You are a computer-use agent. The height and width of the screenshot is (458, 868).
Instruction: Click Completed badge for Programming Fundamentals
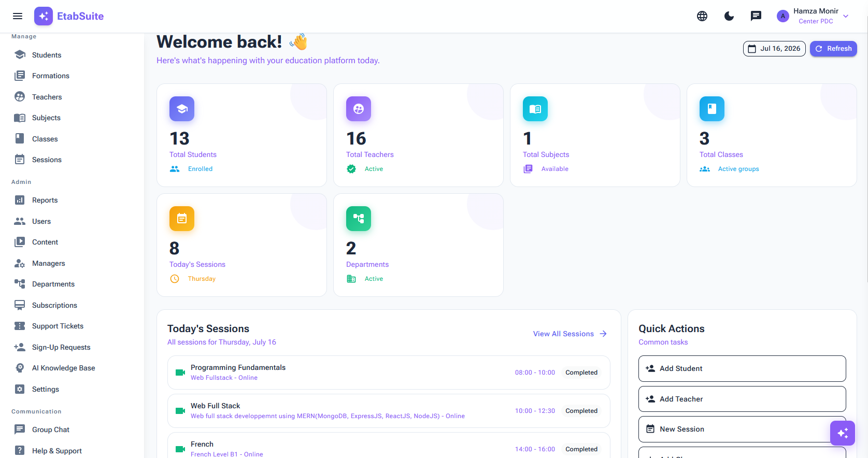pos(581,373)
